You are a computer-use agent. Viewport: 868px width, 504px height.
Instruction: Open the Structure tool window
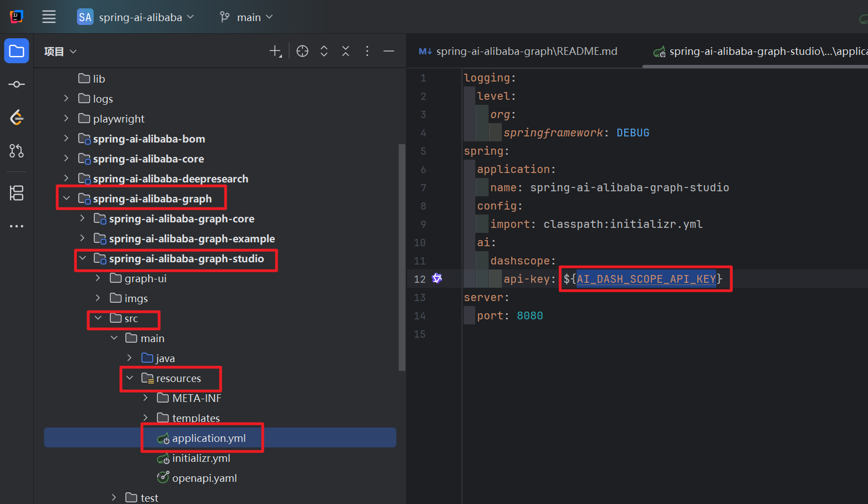[17, 193]
